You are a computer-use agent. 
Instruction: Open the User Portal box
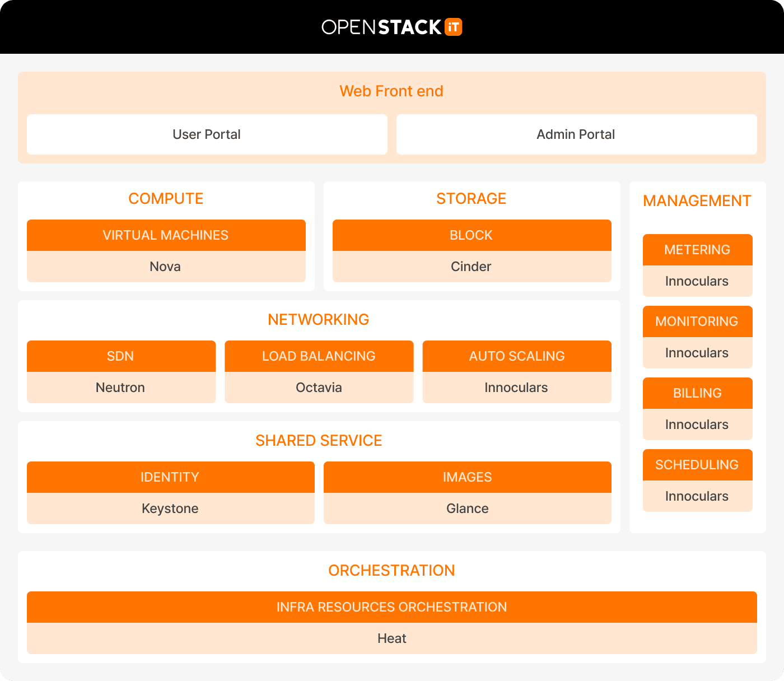tap(207, 134)
